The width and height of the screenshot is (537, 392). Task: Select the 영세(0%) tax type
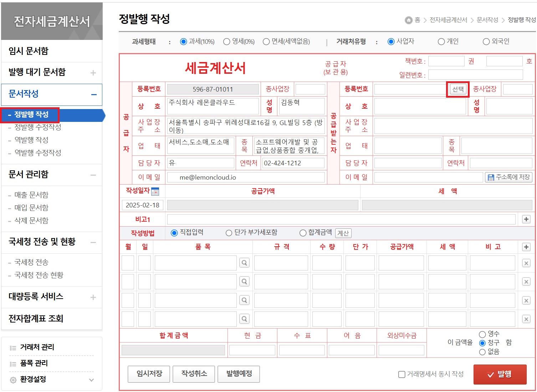click(227, 42)
